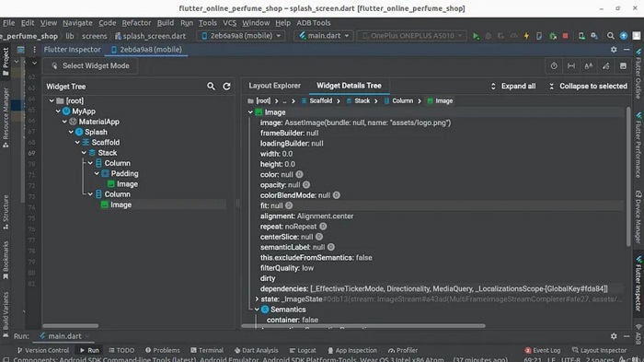Toggle Show Baselines button
Viewport: 644px width, 362px height.
pyautogui.click(x=589, y=65)
